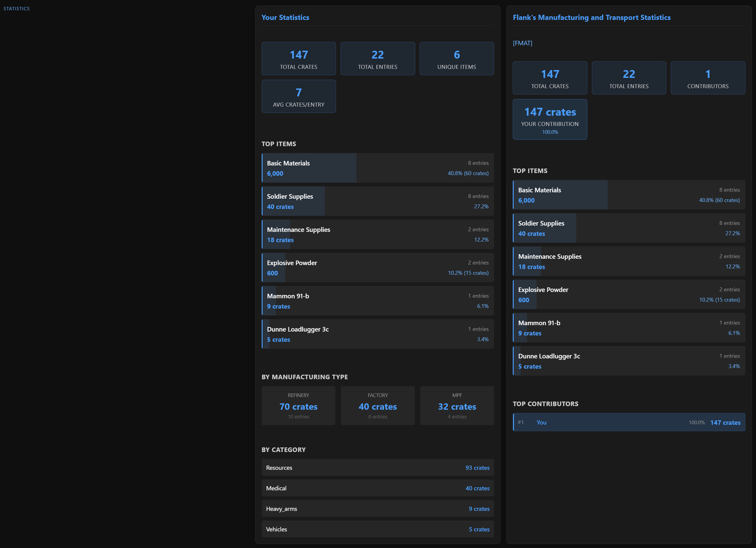Select Dunne Loadlugger 3c row in Flank's statistics
The width and height of the screenshot is (756, 548).
coord(629,361)
